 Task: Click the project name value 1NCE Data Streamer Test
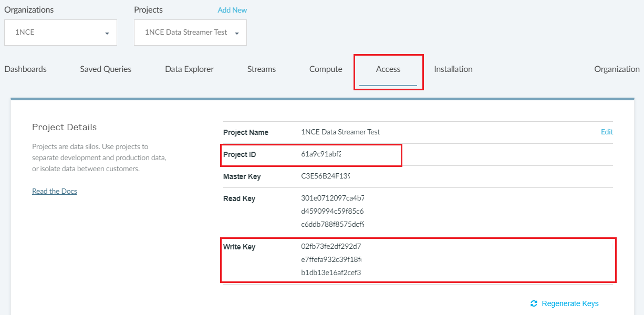pos(340,132)
